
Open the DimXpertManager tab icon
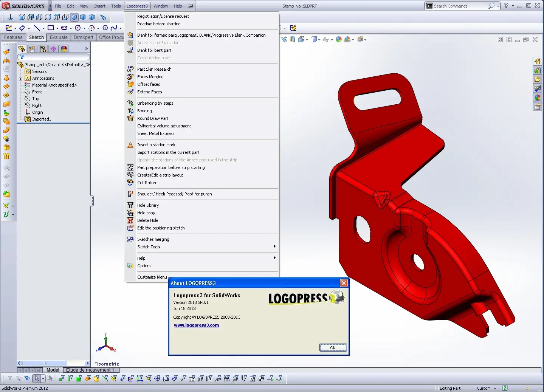53,49
